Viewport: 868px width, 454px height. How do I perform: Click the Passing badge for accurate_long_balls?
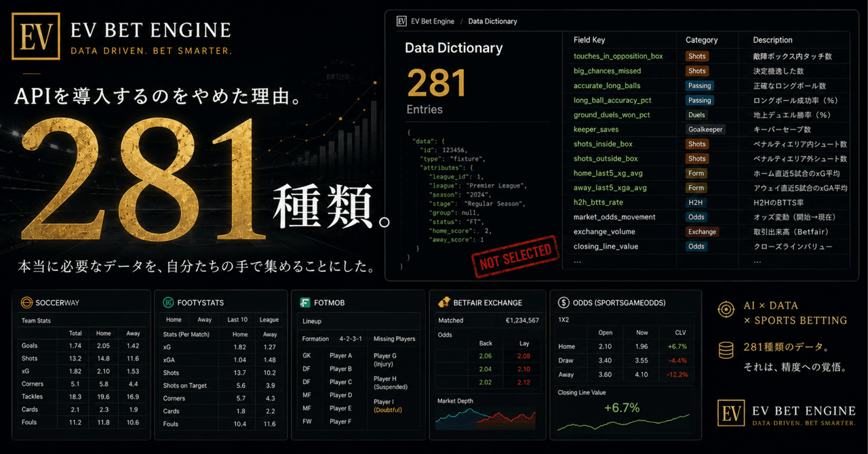point(699,85)
